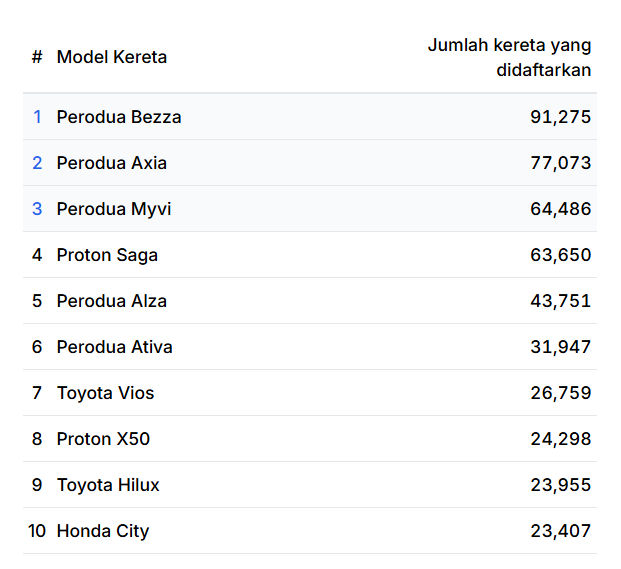Image resolution: width=621 pixels, height=569 pixels.
Task: Click the Toyota Vios row
Action: [x=105, y=393]
